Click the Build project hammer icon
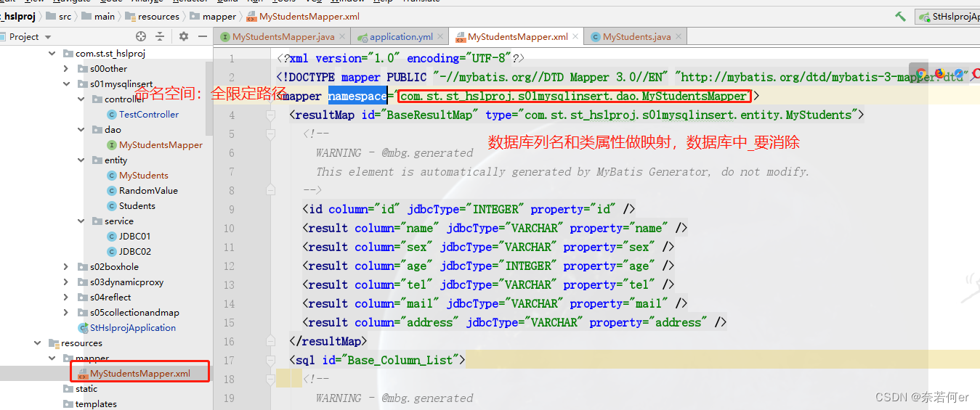 (x=900, y=16)
